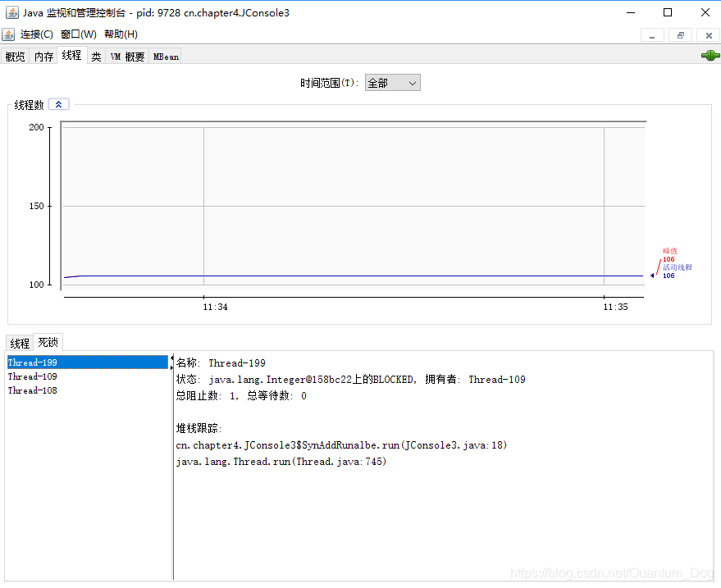Image resolution: width=721 pixels, height=588 pixels.
Task: Select Thread-109 in the deadlock list
Action: pos(88,376)
